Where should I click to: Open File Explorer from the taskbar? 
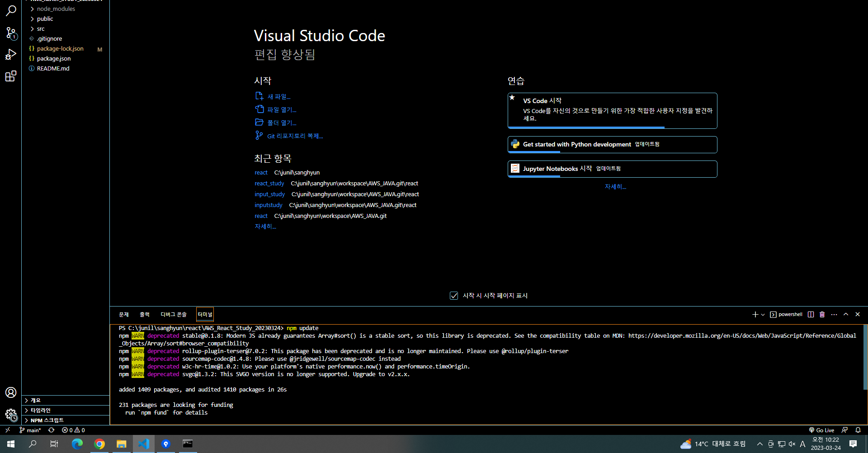click(122, 444)
